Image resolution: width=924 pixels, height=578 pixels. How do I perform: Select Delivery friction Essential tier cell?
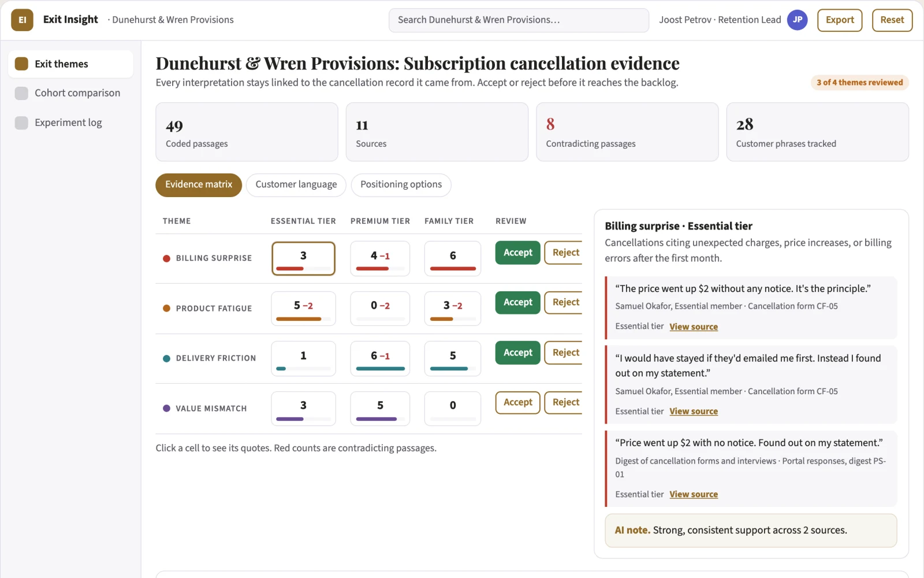(x=303, y=358)
